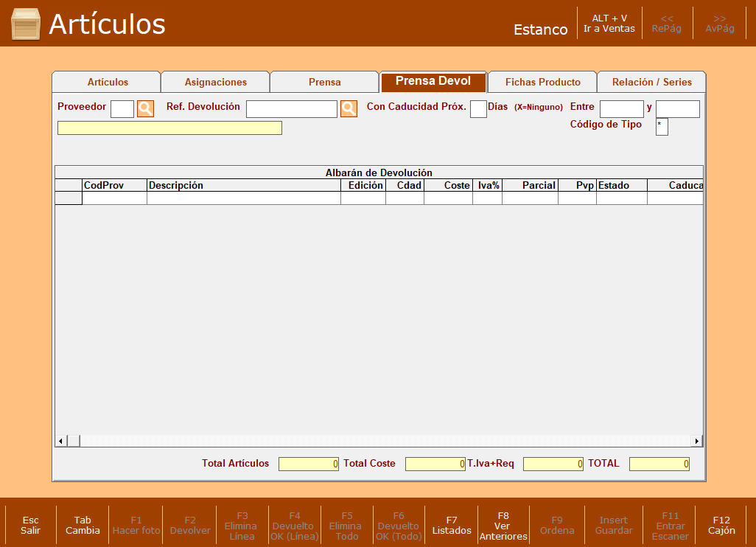Click the Edición column header

coord(363,185)
